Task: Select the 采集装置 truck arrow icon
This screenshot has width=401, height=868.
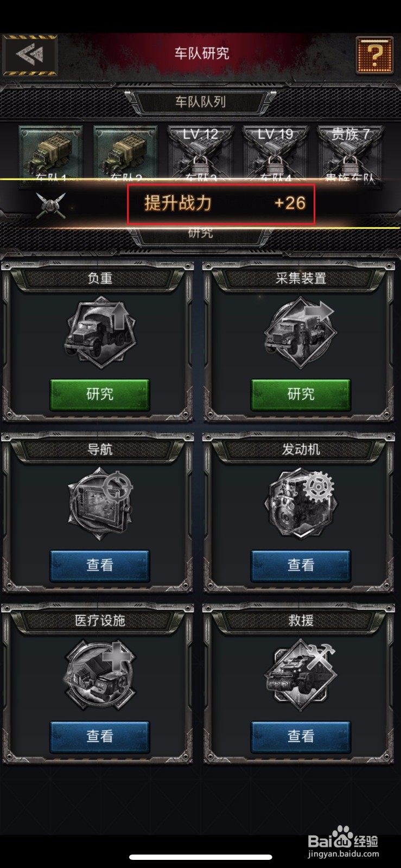Action: coord(301,333)
